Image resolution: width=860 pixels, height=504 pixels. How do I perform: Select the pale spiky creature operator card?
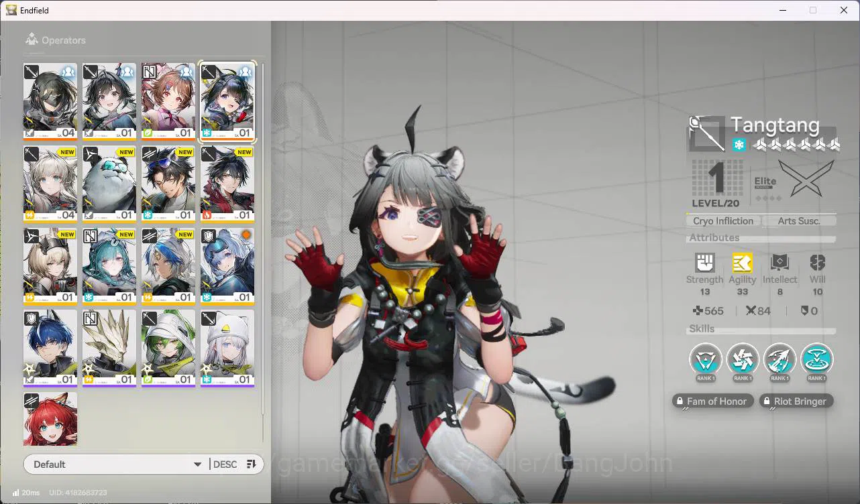tap(109, 349)
